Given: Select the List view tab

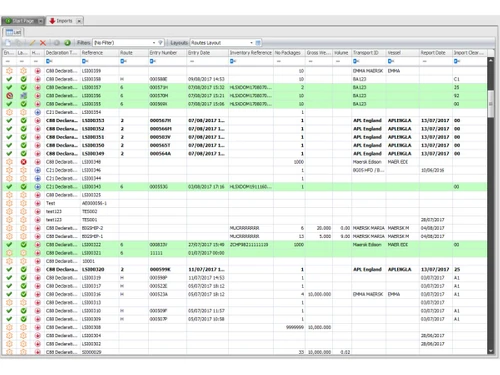Looking at the screenshot, I should [14, 32].
